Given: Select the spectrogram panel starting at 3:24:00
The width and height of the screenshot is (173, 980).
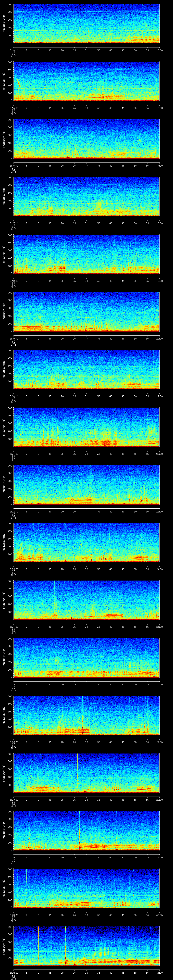Looking at the screenshot, I should (86, 600).
